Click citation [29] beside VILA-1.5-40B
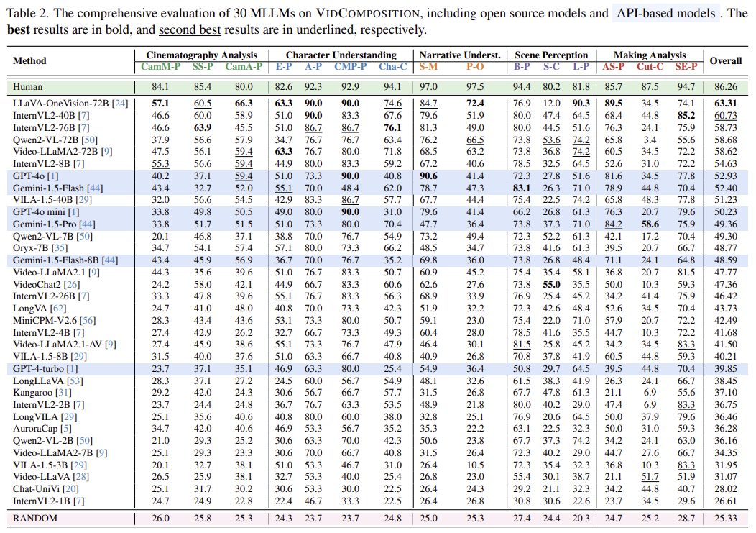Viewport: 756px width, 533px height. (x=83, y=200)
